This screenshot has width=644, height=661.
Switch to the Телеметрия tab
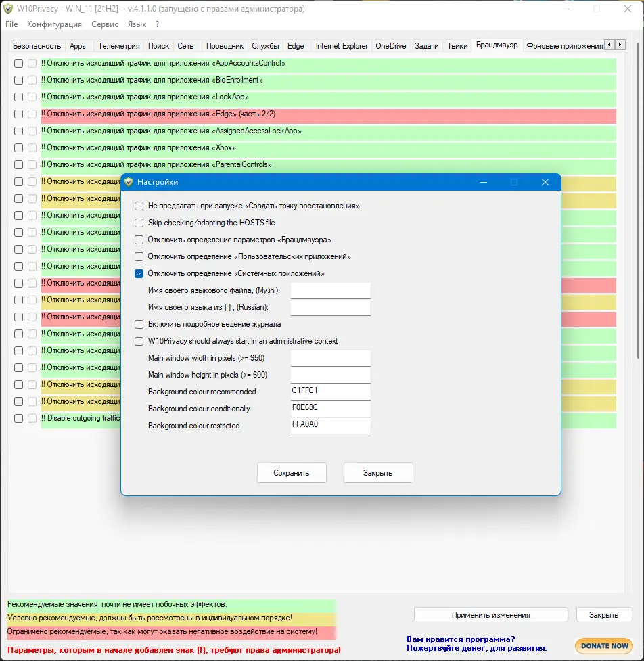pos(119,46)
